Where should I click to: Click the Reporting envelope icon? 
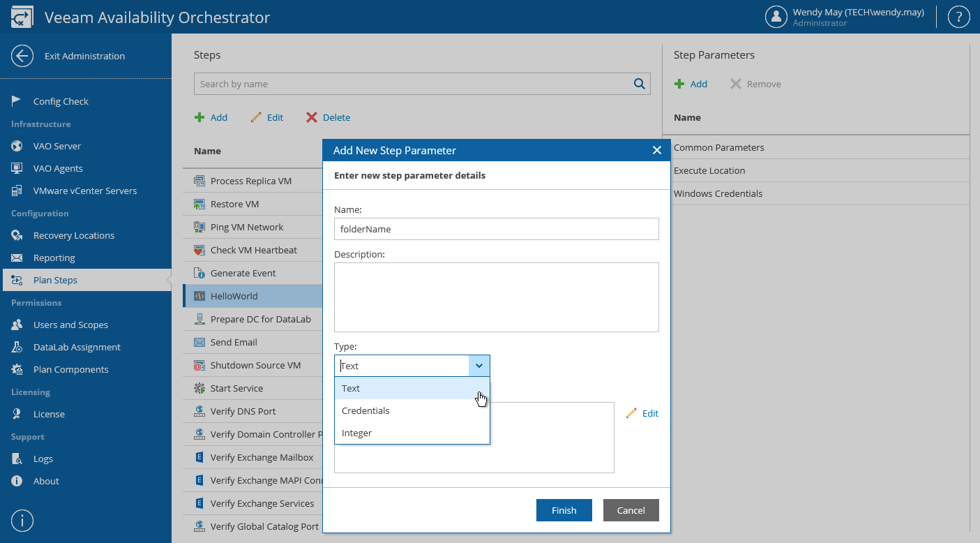point(17,258)
